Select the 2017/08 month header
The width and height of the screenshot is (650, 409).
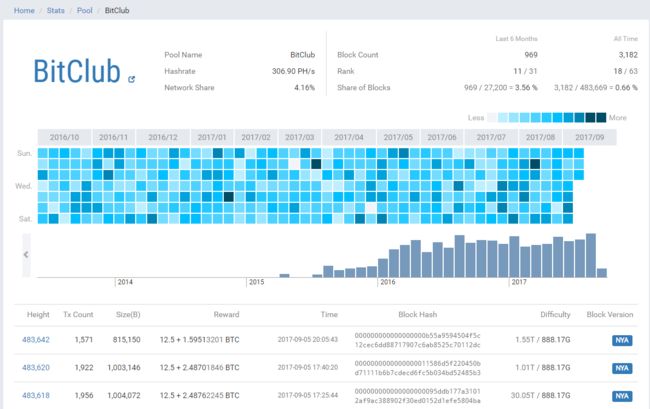coord(540,137)
